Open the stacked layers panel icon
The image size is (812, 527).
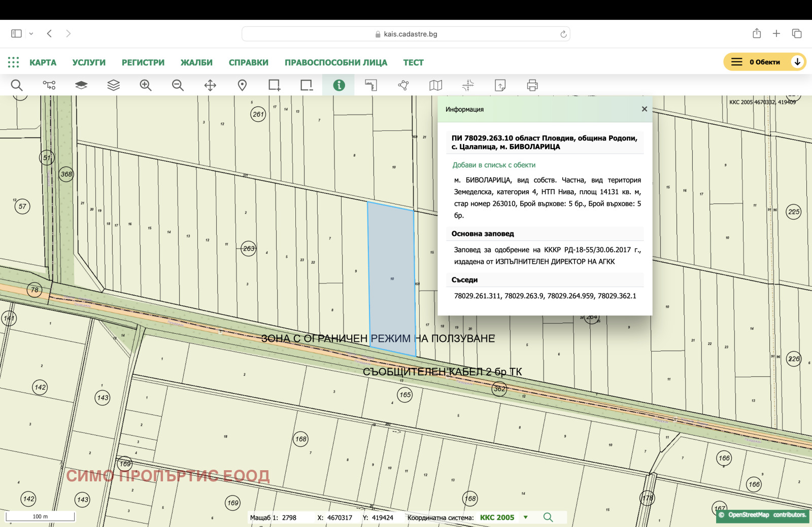pos(113,85)
